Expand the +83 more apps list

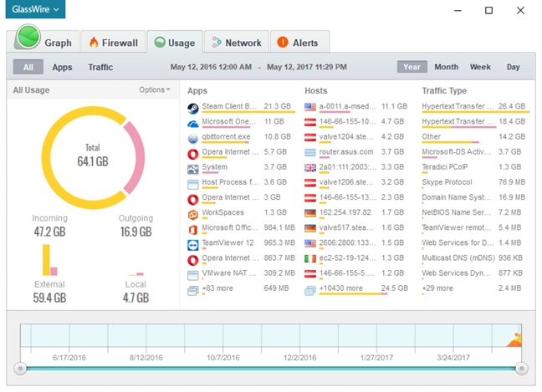217,288
